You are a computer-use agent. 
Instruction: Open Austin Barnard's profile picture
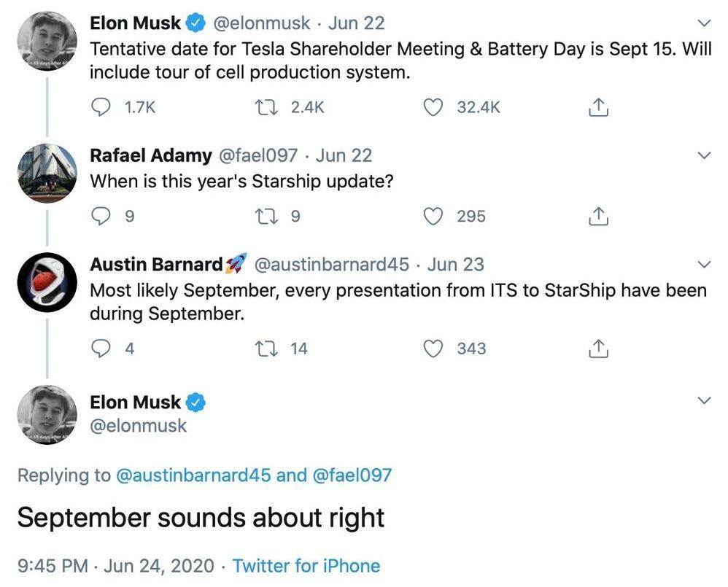(47, 283)
